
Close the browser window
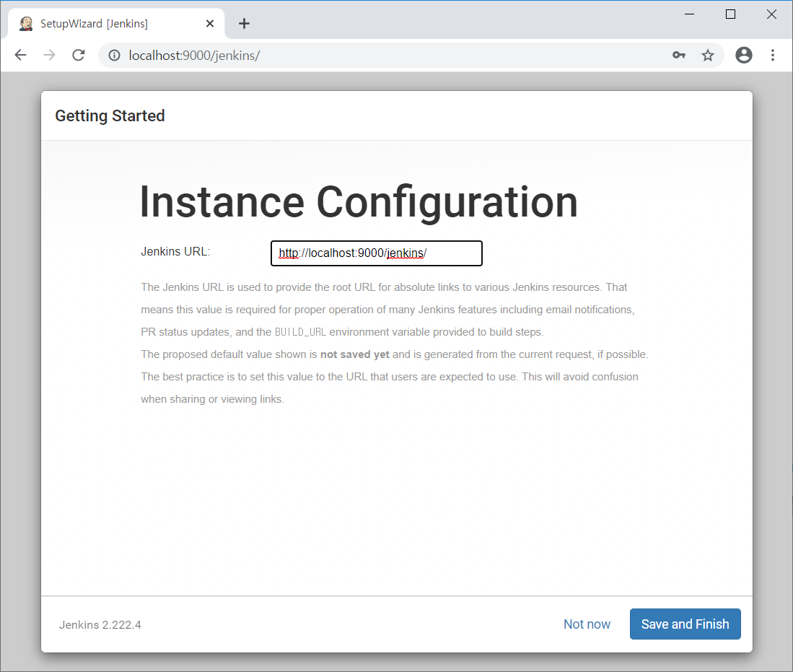771,14
